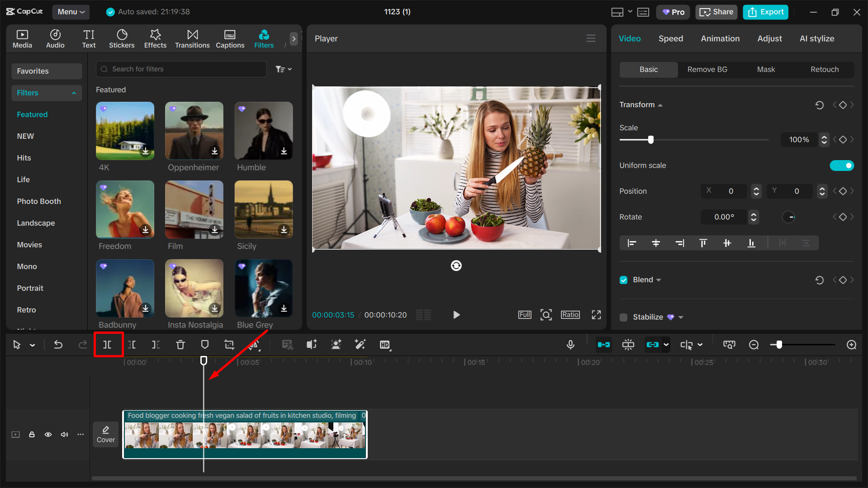This screenshot has width=868, height=488.
Task: Collapse the Transform section
Action: 660,104
